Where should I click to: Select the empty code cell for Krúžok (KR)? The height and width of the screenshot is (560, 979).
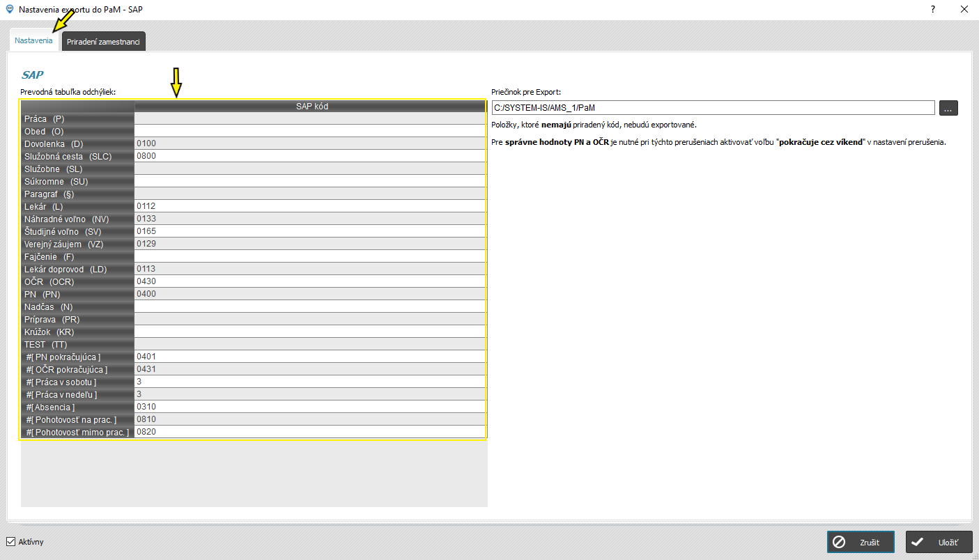point(310,332)
